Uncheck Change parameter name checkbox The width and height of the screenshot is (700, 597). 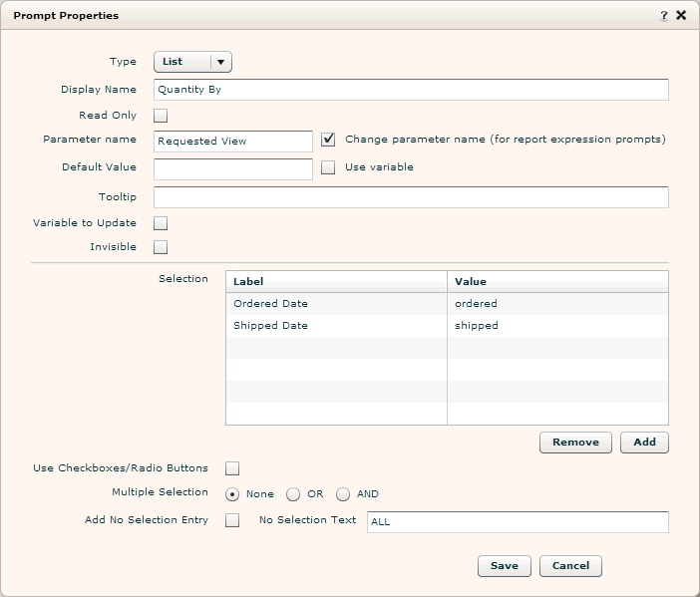pyautogui.click(x=328, y=140)
